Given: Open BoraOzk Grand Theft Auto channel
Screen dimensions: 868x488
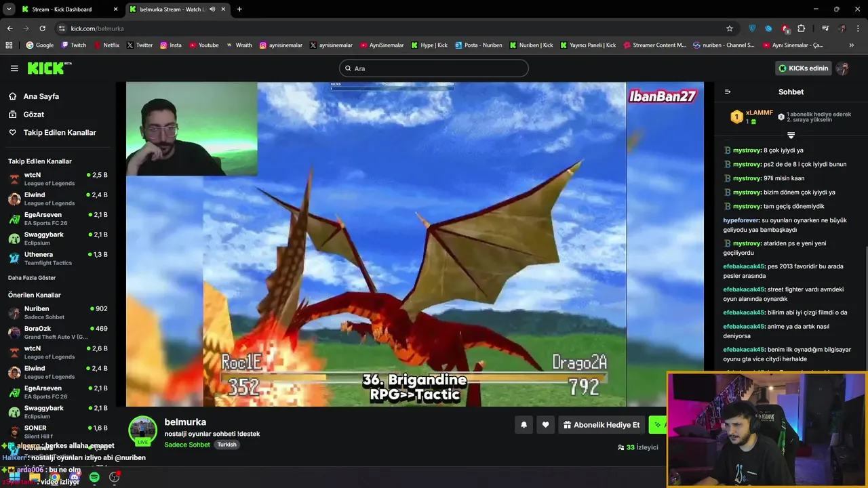Looking at the screenshot, I should [58, 332].
